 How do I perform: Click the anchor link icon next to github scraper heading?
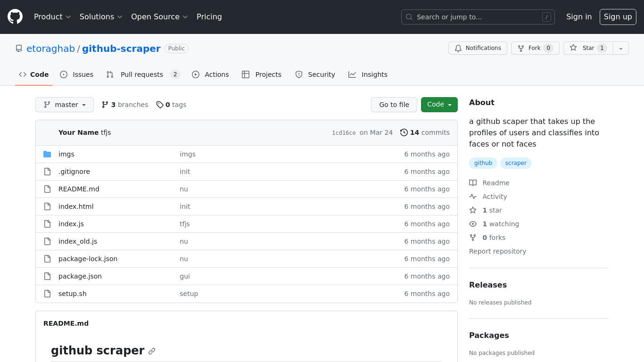(x=152, y=351)
